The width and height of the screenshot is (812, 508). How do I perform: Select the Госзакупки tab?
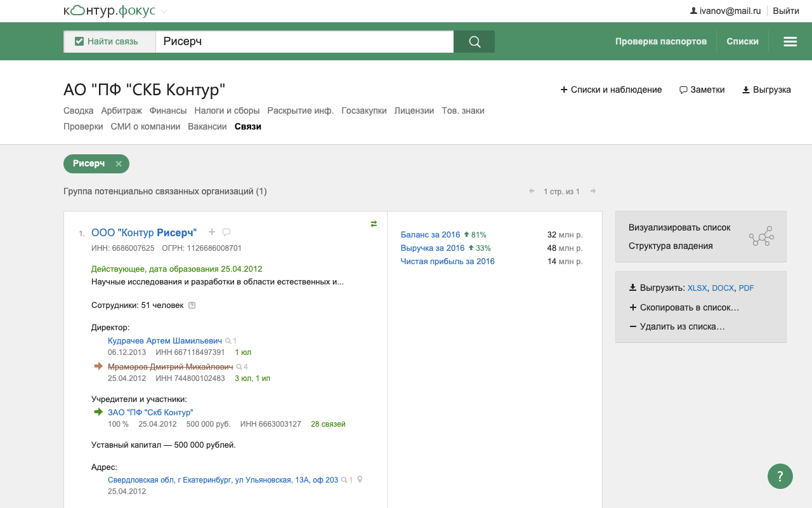pos(364,110)
